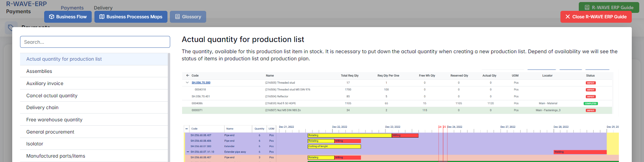
Task: Click the yellow 'Cutting of lenght' Gantt bar
Action: (334, 146)
